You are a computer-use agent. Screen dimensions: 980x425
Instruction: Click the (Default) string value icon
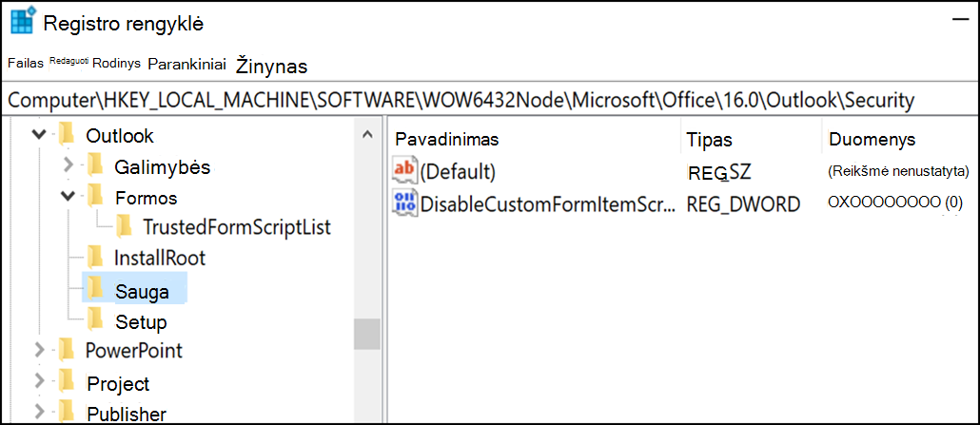click(403, 170)
